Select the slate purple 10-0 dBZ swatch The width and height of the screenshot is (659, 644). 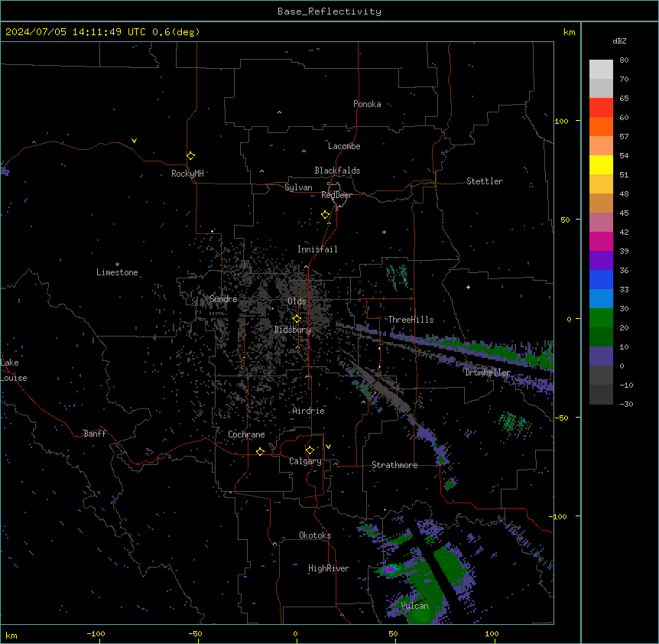[601, 356]
